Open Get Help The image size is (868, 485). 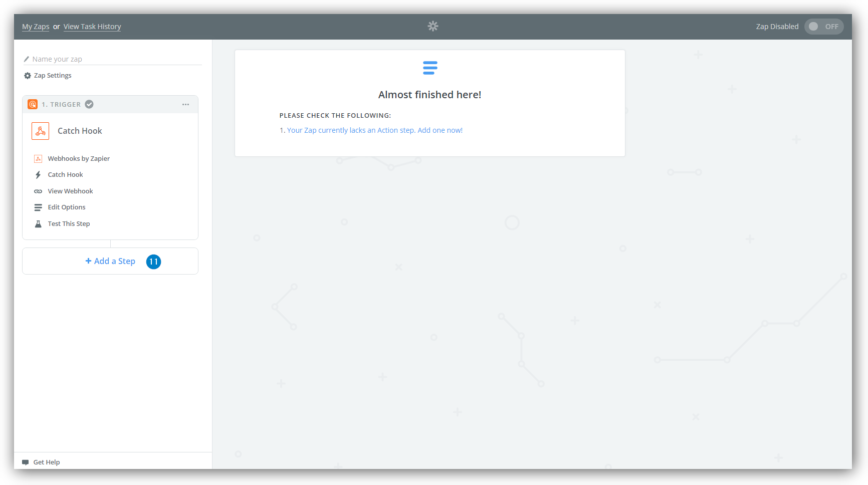(x=47, y=462)
